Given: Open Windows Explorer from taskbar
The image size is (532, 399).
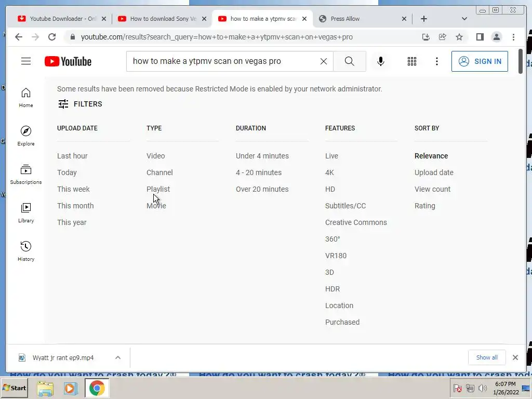Looking at the screenshot, I should tap(45, 389).
